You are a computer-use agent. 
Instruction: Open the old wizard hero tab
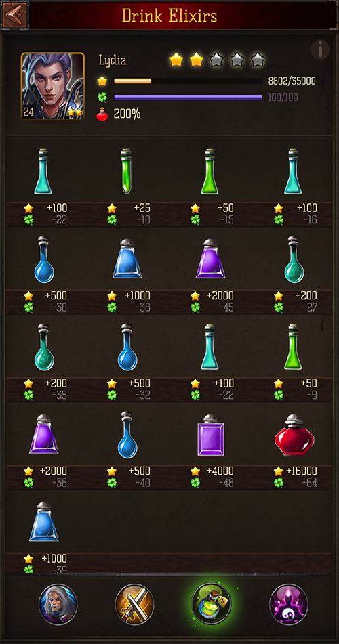coord(58,604)
